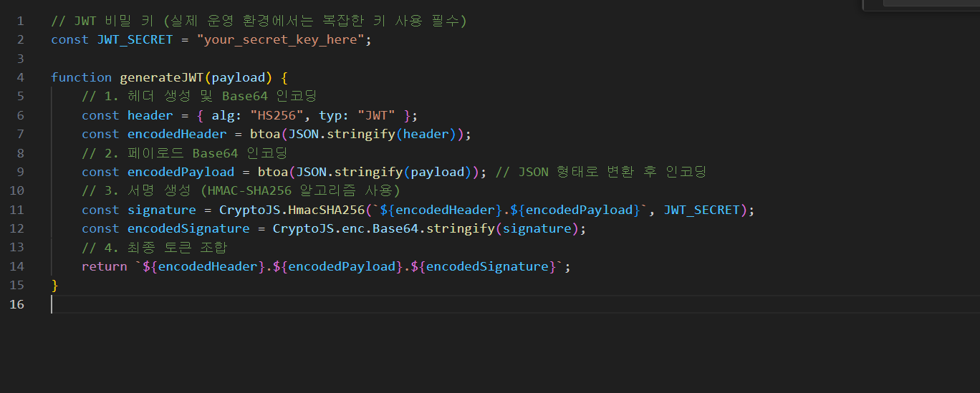Click the signature variable on line 11
Viewport: 980px width, 393px height.
click(162, 210)
